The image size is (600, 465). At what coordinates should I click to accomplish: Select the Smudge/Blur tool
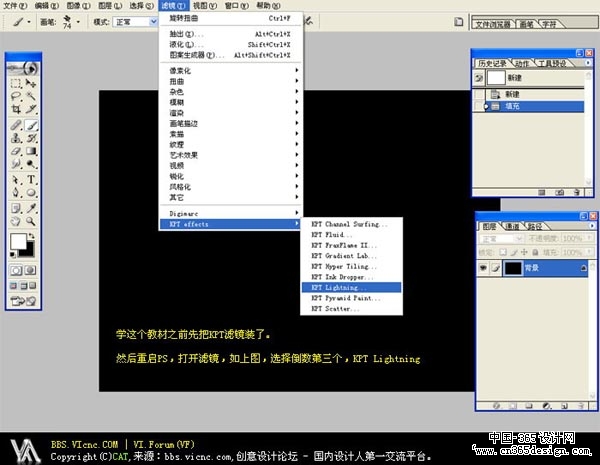(x=16, y=164)
